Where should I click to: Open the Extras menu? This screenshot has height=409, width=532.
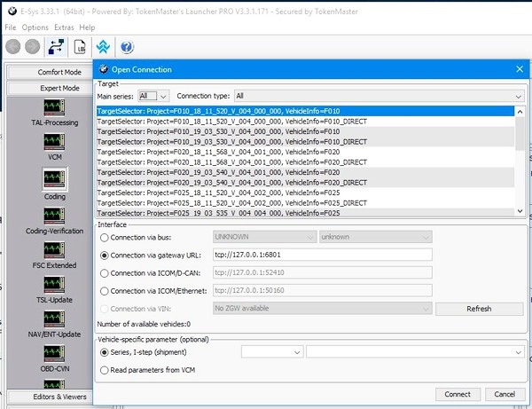tap(64, 28)
